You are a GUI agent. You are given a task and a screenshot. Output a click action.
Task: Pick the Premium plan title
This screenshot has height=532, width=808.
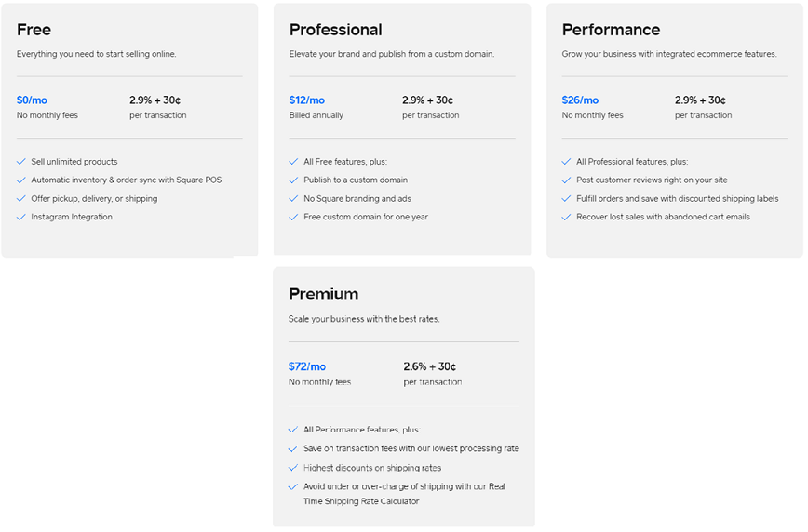pyautogui.click(x=323, y=295)
